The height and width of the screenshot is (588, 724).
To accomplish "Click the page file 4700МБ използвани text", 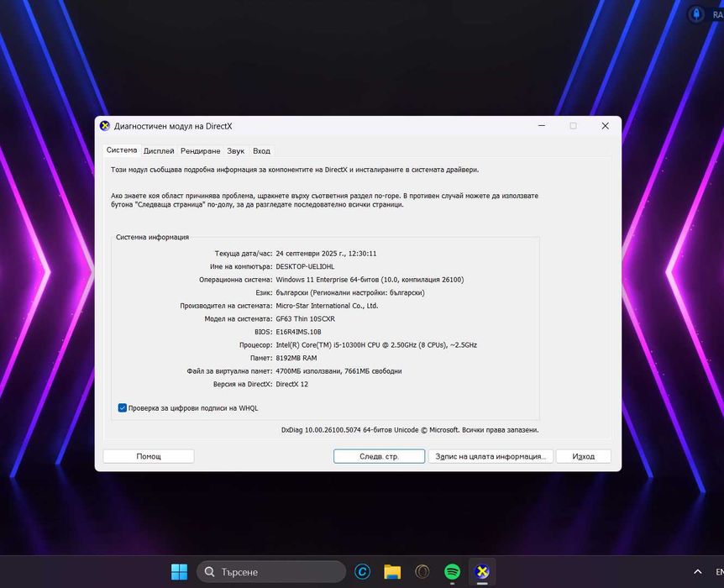I will 338,371.
